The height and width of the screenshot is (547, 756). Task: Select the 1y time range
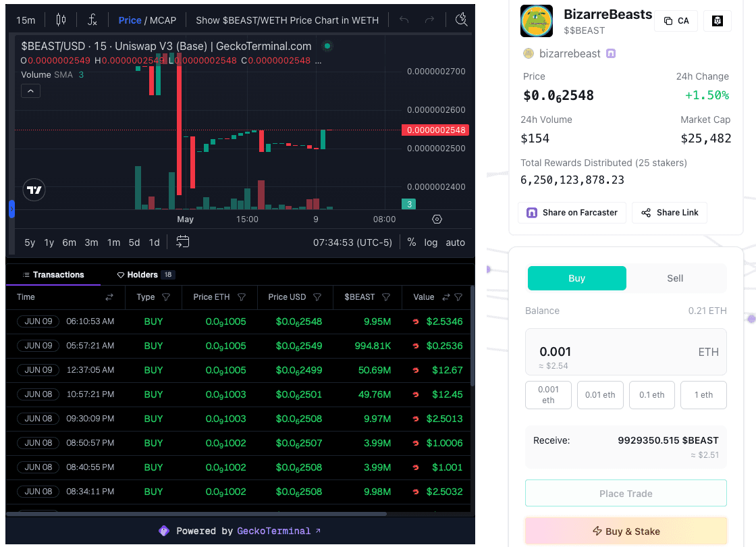(49, 242)
